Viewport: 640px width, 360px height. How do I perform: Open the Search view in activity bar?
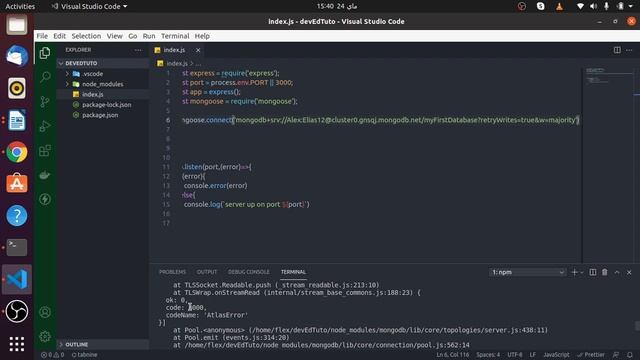point(45,77)
